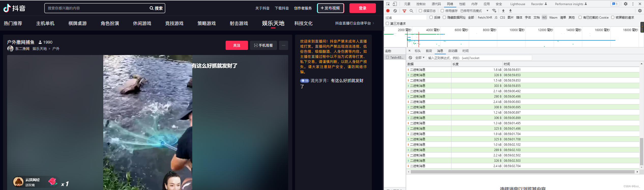The width and height of the screenshot is (644, 190).
Task: Click the export HAR download arrow
Action: 510,11
